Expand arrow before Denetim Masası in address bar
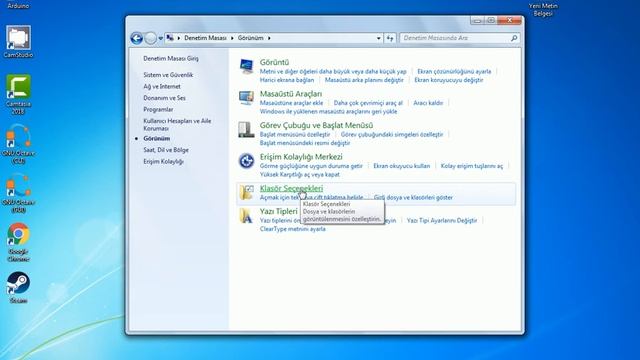Image resolution: width=640 pixels, height=360 pixels. point(178,38)
